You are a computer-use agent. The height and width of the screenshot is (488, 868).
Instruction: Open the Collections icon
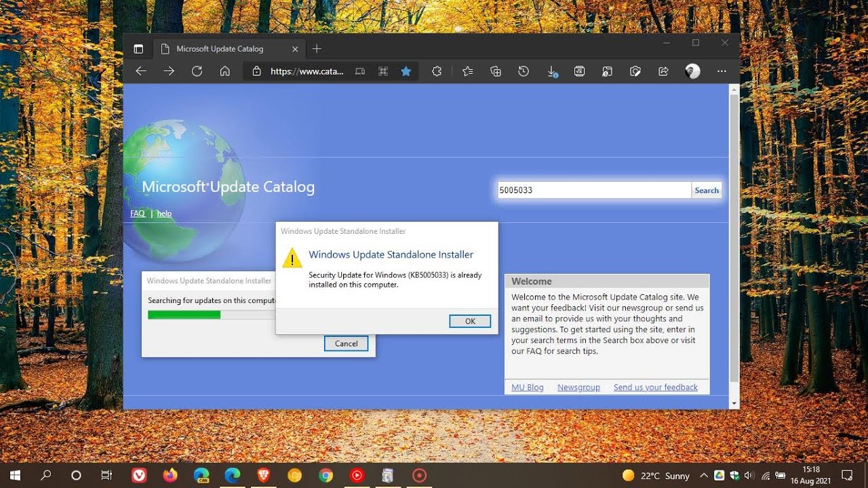click(496, 71)
